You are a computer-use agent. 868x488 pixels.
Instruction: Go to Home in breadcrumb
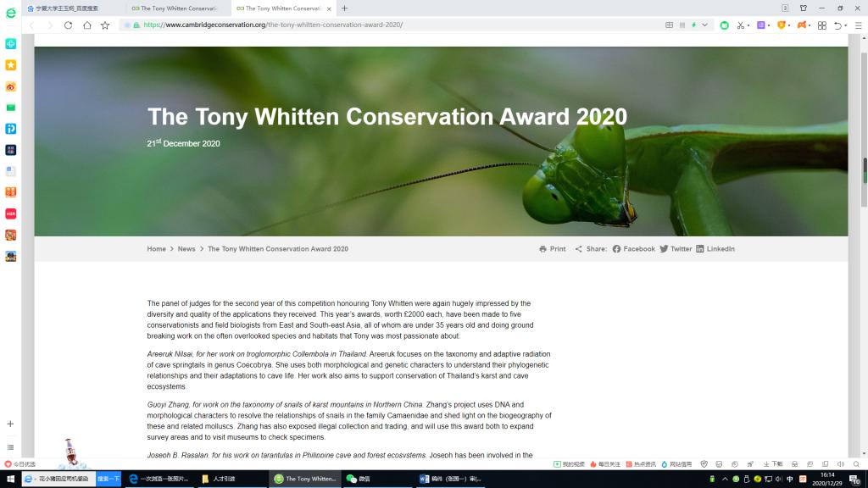(156, 249)
